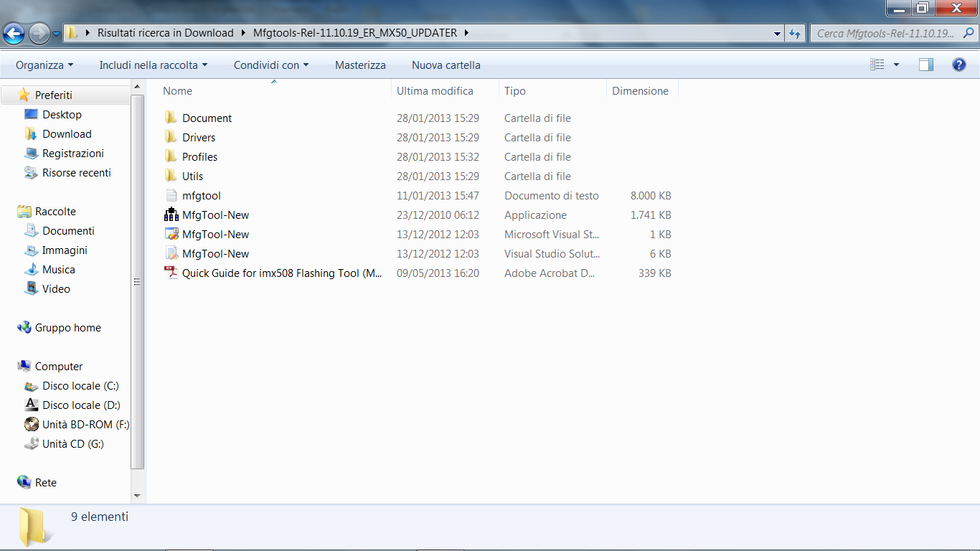Select the Drivers folder icon

click(x=171, y=137)
